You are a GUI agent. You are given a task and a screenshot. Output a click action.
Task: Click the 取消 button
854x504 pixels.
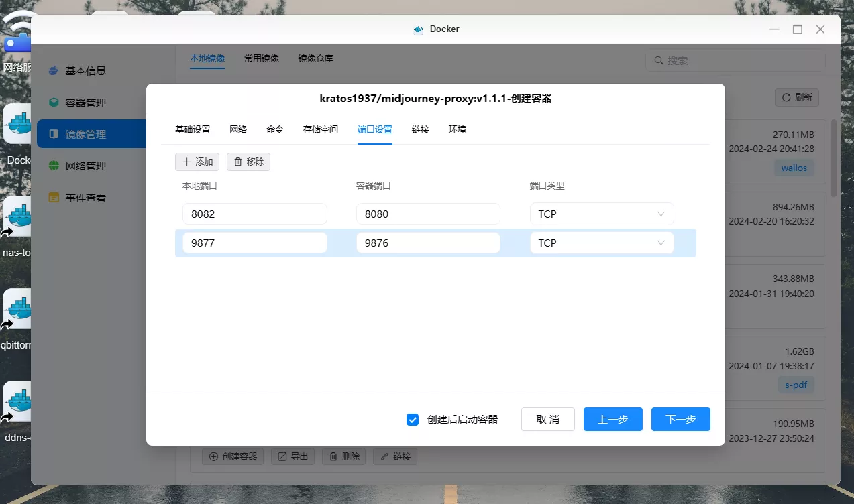548,419
